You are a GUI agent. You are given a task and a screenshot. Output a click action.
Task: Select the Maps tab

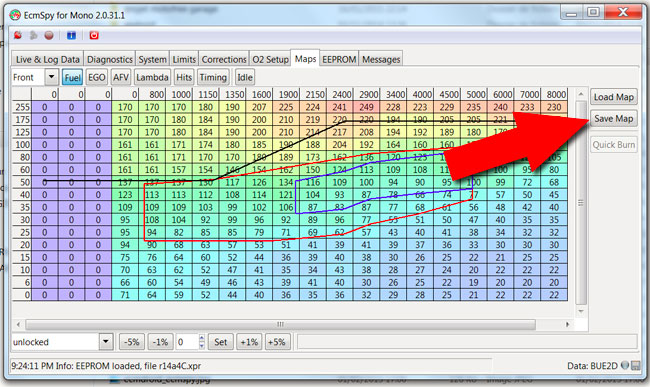(306, 58)
